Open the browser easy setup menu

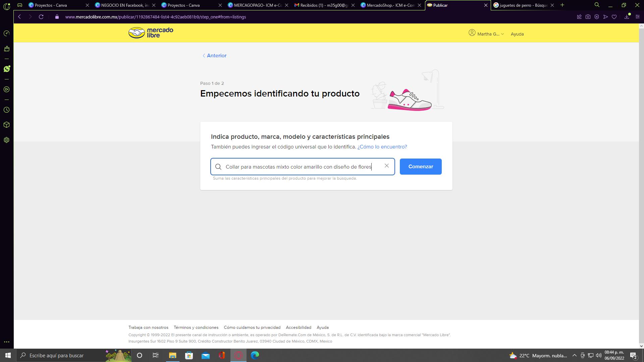(638, 17)
